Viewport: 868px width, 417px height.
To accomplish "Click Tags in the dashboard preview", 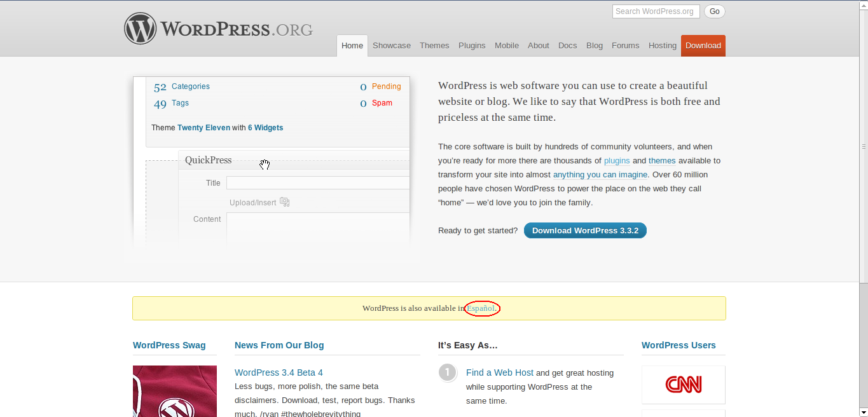I will [x=180, y=103].
